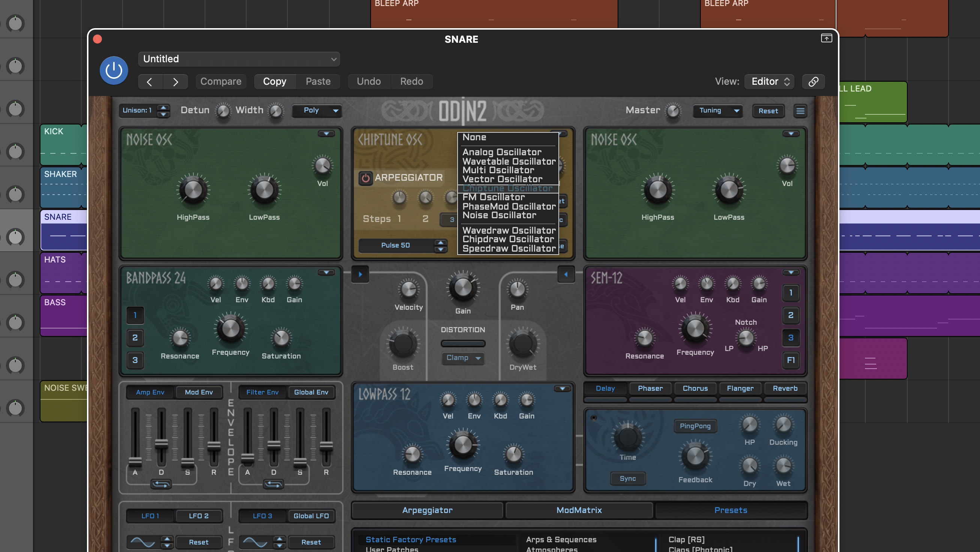Click the Master volume knob

coord(673,111)
